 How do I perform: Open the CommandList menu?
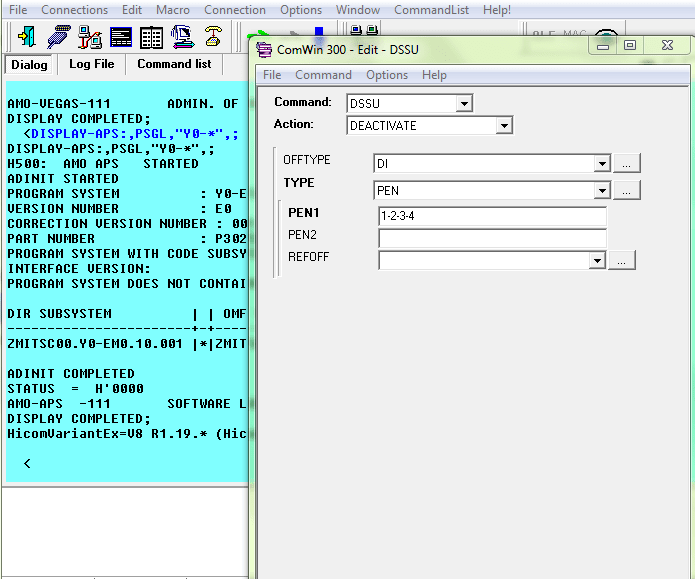pos(431,10)
